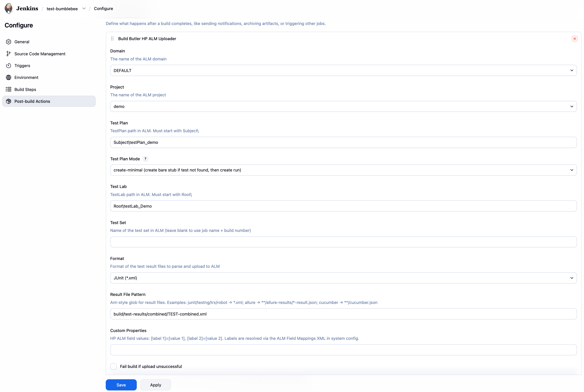Click the Build Steps list icon
This screenshot has height=392, width=584.
9,89
